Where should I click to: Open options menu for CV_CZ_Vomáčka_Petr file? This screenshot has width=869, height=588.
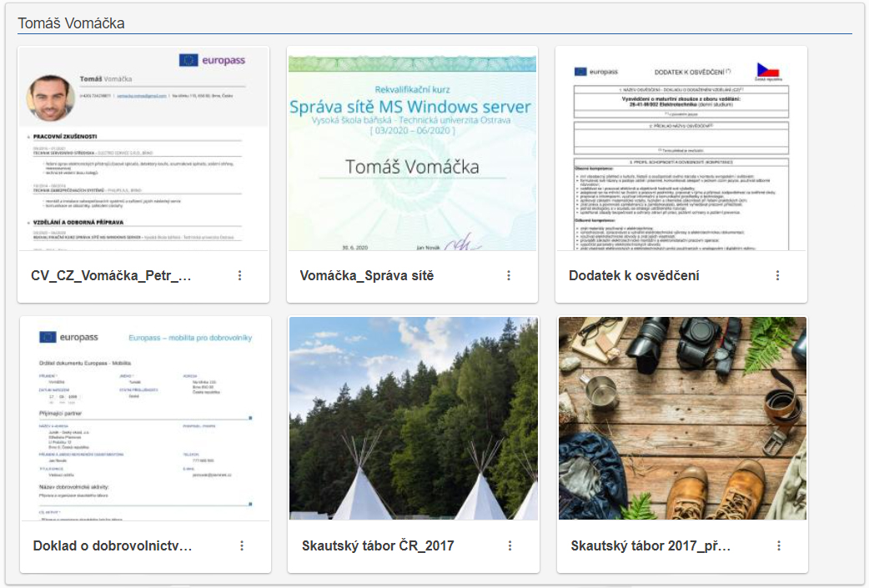click(x=240, y=275)
